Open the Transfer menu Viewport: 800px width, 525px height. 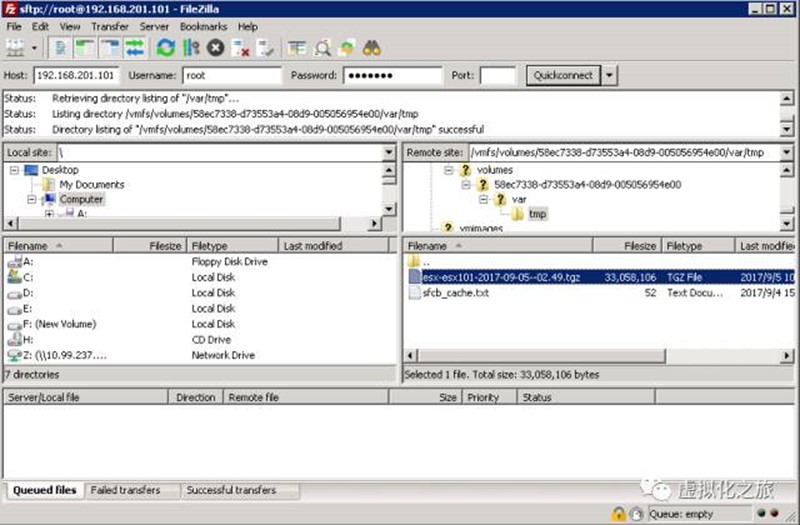(110, 27)
